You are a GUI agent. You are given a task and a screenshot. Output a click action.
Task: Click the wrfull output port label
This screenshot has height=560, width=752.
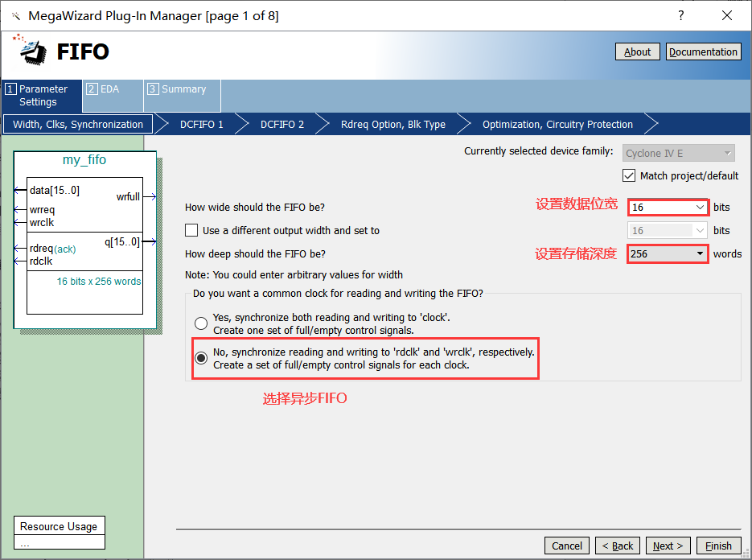[x=128, y=197]
